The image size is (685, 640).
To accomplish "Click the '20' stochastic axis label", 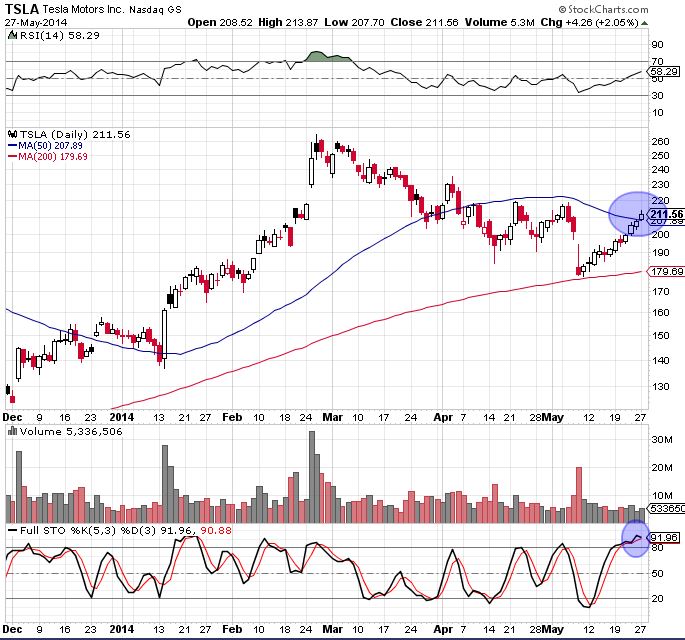I will (x=657, y=598).
